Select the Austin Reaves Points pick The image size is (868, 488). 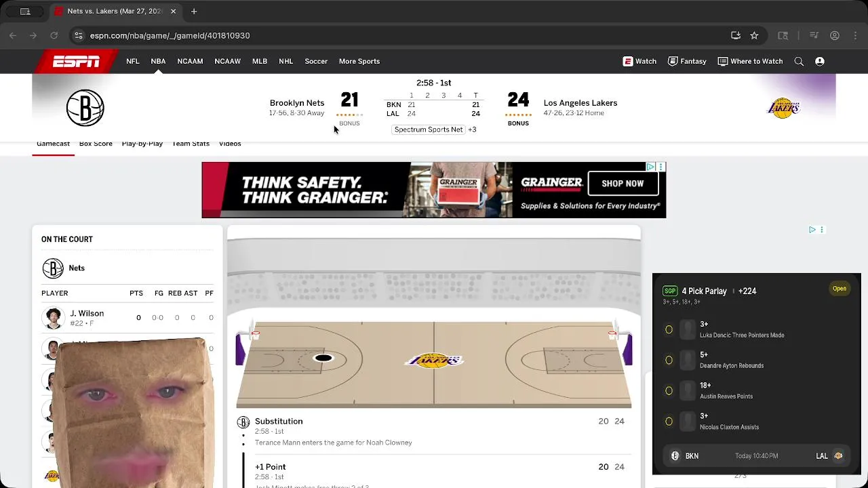tap(669, 390)
